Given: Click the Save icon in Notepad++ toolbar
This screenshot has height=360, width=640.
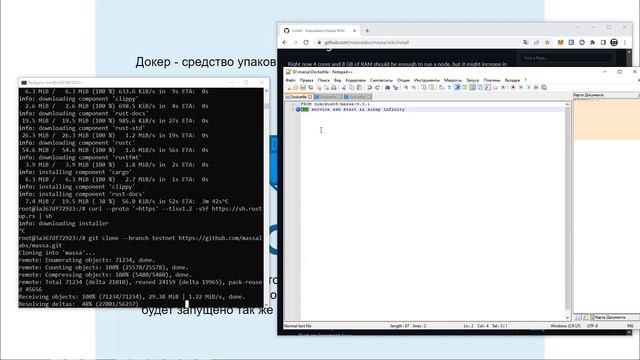Looking at the screenshot, I should pos(303,87).
